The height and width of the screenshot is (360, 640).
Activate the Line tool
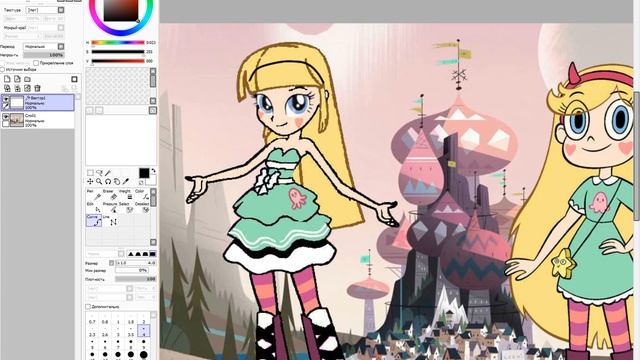pyautogui.click(x=110, y=220)
